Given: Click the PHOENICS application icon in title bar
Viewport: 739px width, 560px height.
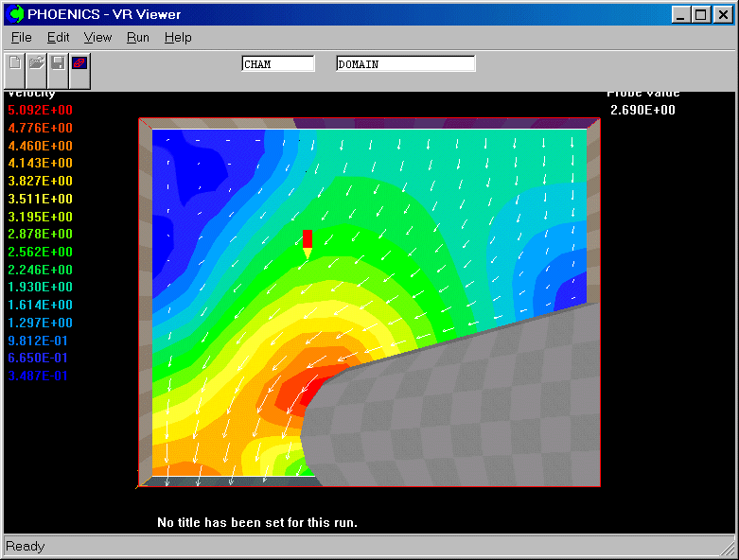Looking at the screenshot, I should pos(16,14).
